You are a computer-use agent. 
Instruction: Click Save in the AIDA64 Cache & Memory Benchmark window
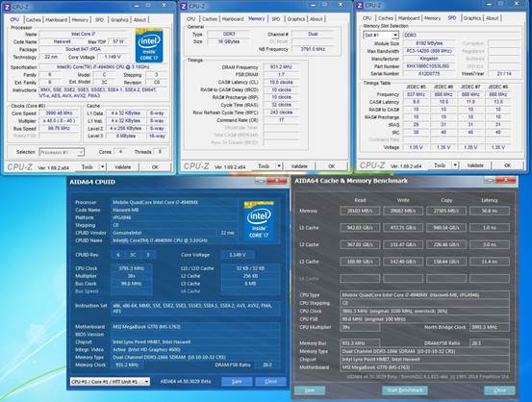click(310, 390)
